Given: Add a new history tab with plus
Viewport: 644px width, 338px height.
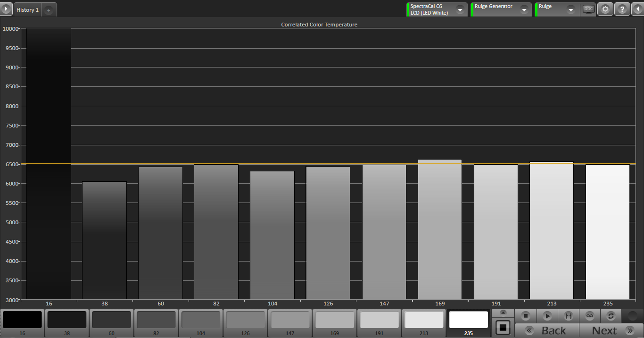Looking at the screenshot, I should 49,10.
